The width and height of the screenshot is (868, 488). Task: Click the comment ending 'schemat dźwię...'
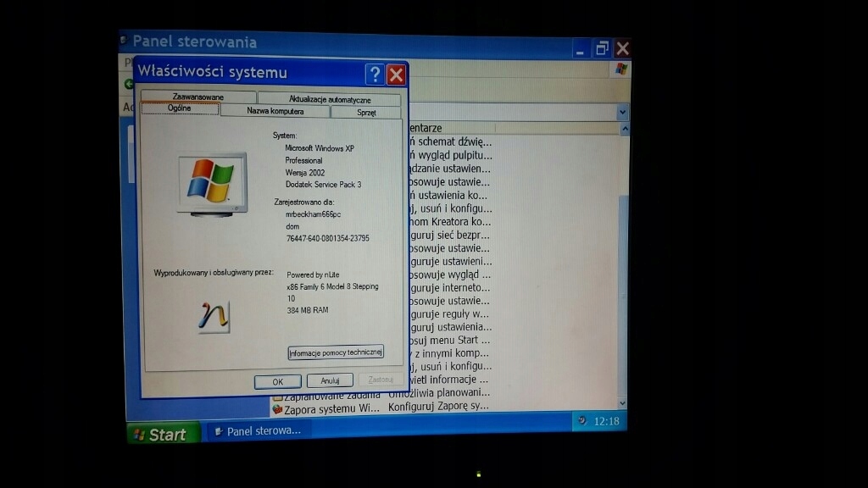point(451,142)
